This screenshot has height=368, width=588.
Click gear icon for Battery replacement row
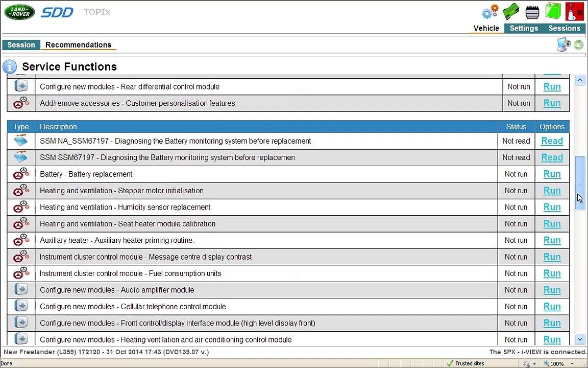tap(21, 174)
